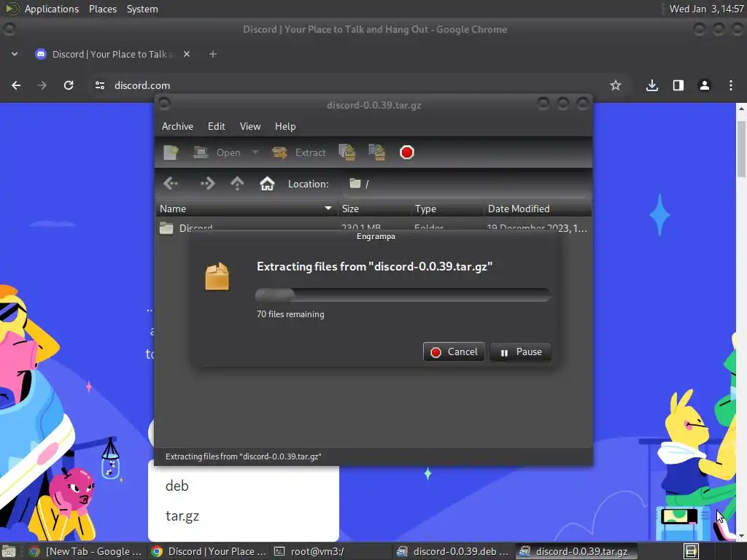Go back with the location back arrow
The width and height of the screenshot is (747, 560).
tap(171, 184)
